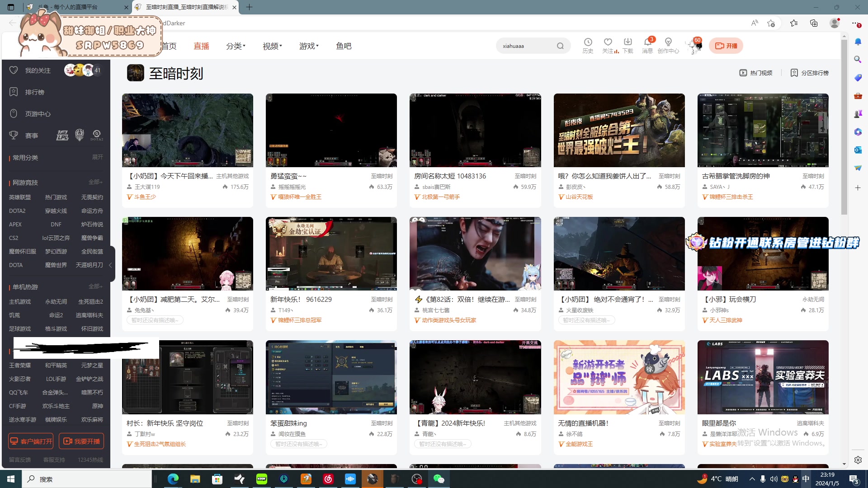Open 我的关注 heart item in sidebar

pos(30,70)
